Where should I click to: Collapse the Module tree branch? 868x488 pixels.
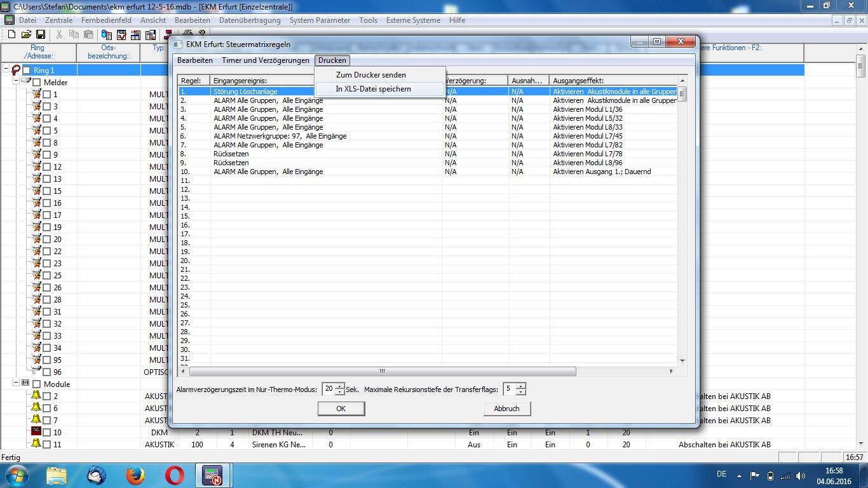[x=16, y=384]
